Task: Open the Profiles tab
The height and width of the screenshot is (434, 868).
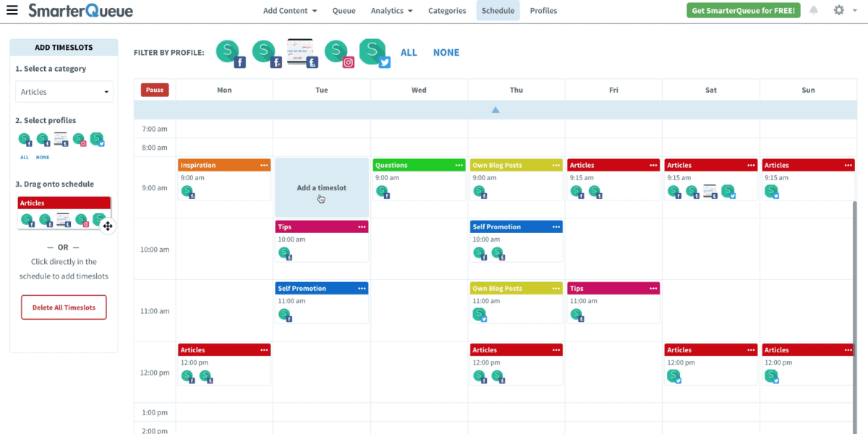Action: coord(543,10)
